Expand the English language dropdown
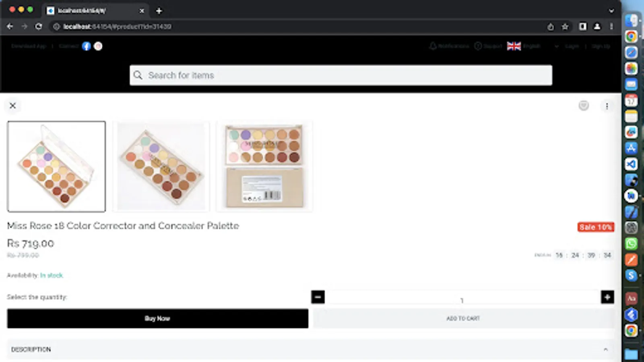The width and height of the screenshot is (644, 362). point(557,46)
